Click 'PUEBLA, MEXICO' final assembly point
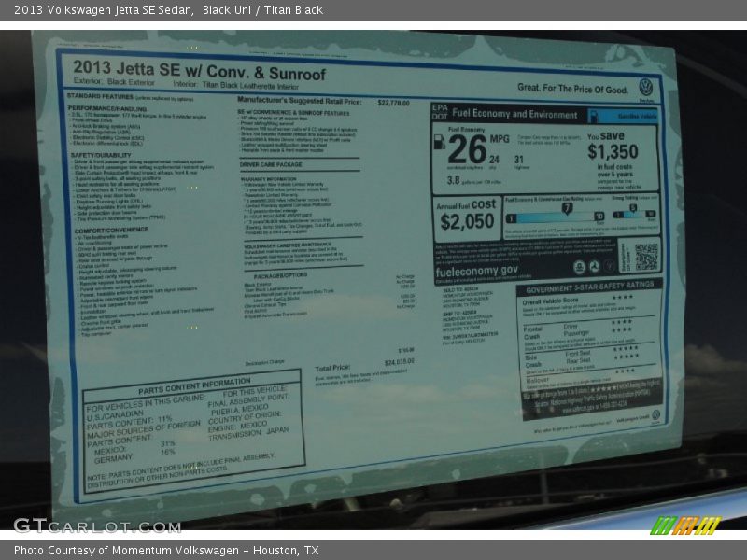Screen dimensions: 747x560 tap(240, 410)
